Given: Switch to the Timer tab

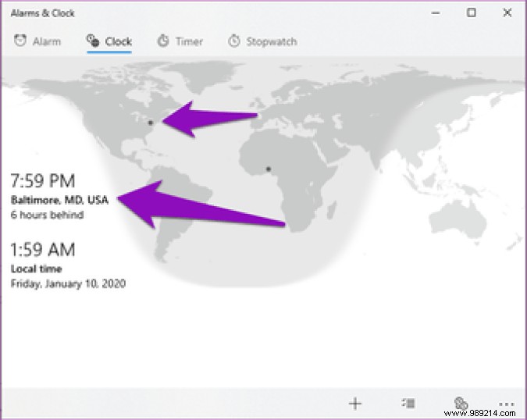Looking at the screenshot, I should coord(180,41).
